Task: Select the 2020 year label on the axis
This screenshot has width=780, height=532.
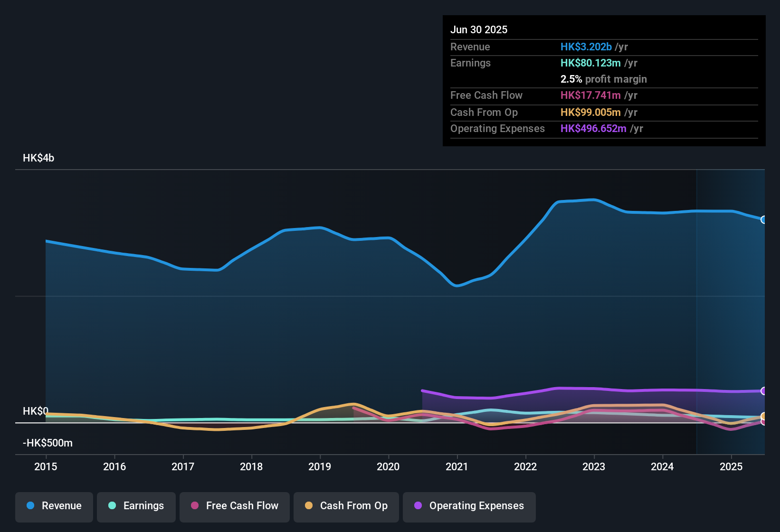Action: coord(388,467)
